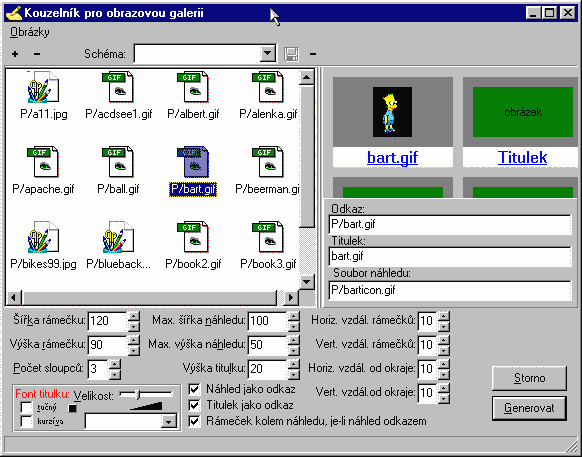This screenshot has width=582, height=457.
Task: Decrease Výška rámečku with the down arrow
Action: [134, 350]
